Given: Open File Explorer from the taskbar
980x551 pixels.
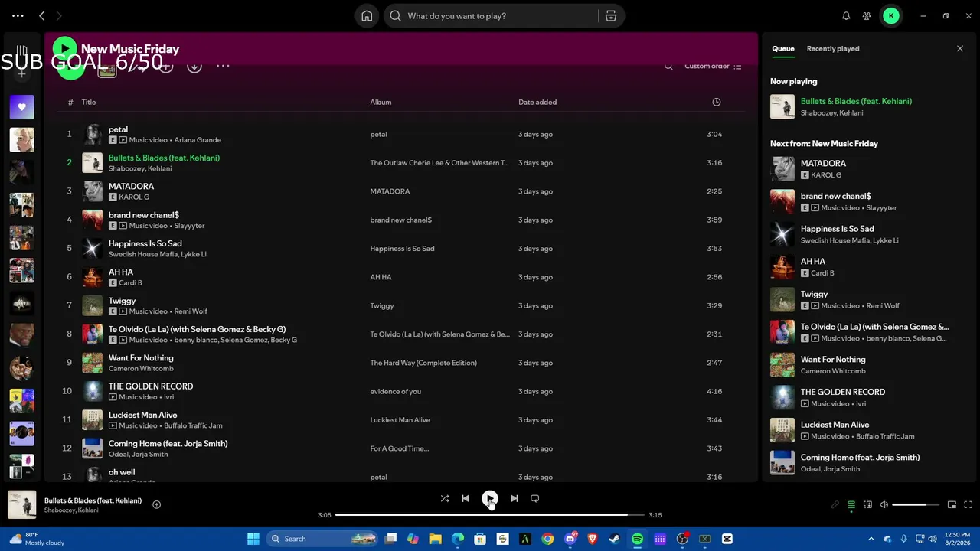Looking at the screenshot, I should (x=436, y=539).
